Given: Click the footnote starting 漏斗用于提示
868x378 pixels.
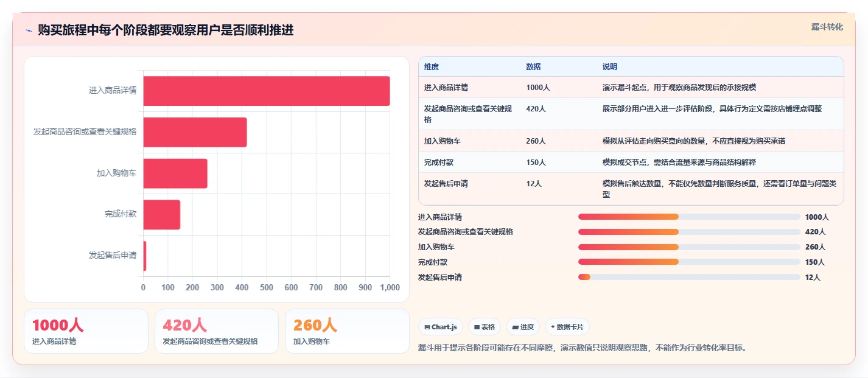Looking at the screenshot, I should [583, 348].
